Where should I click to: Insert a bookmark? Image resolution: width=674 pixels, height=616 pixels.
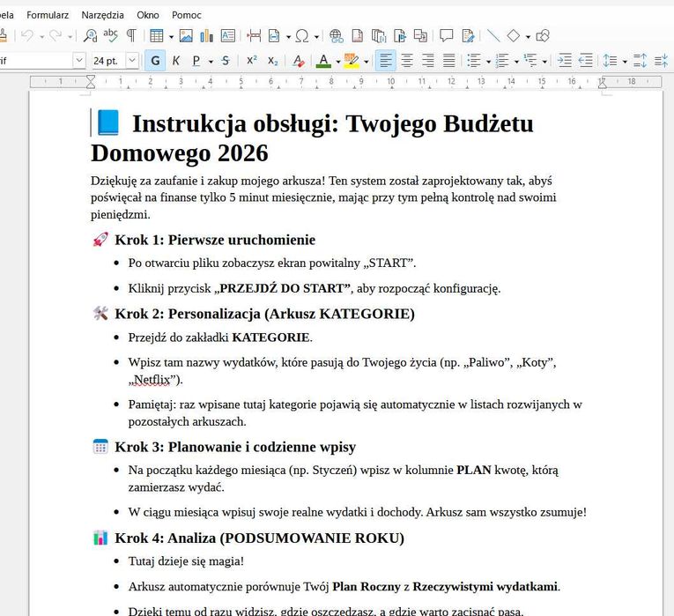pos(400,36)
